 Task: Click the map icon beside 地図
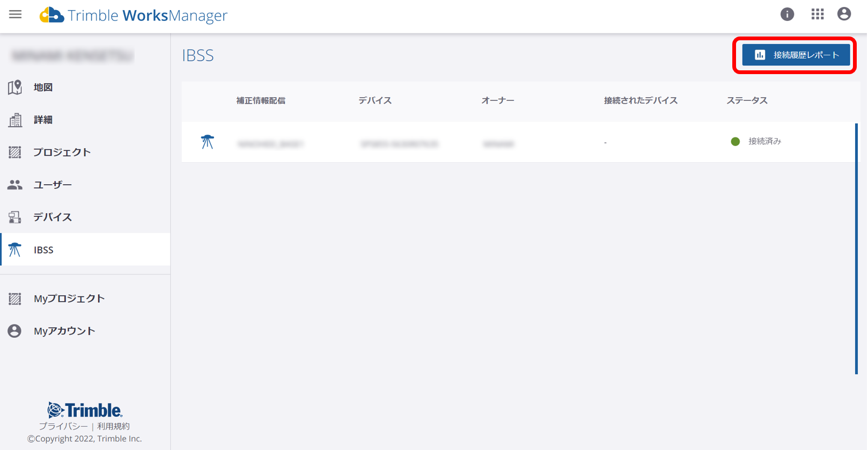(x=15, y=87)
